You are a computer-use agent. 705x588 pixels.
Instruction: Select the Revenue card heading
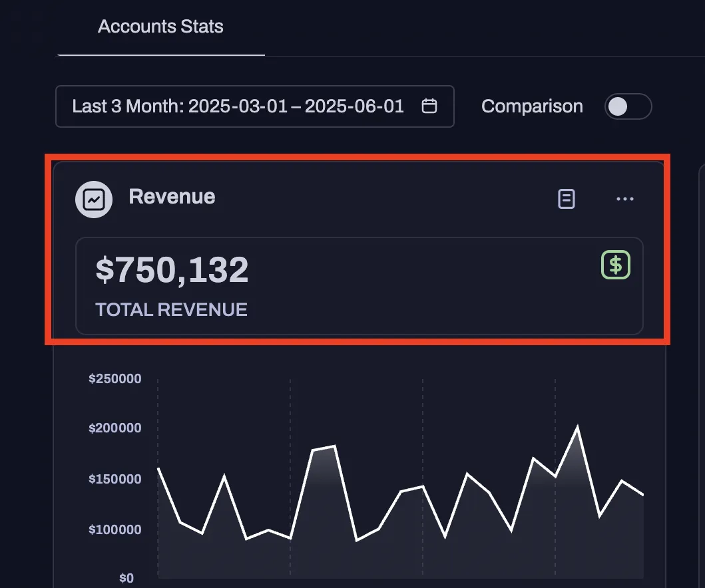(172, 197)
